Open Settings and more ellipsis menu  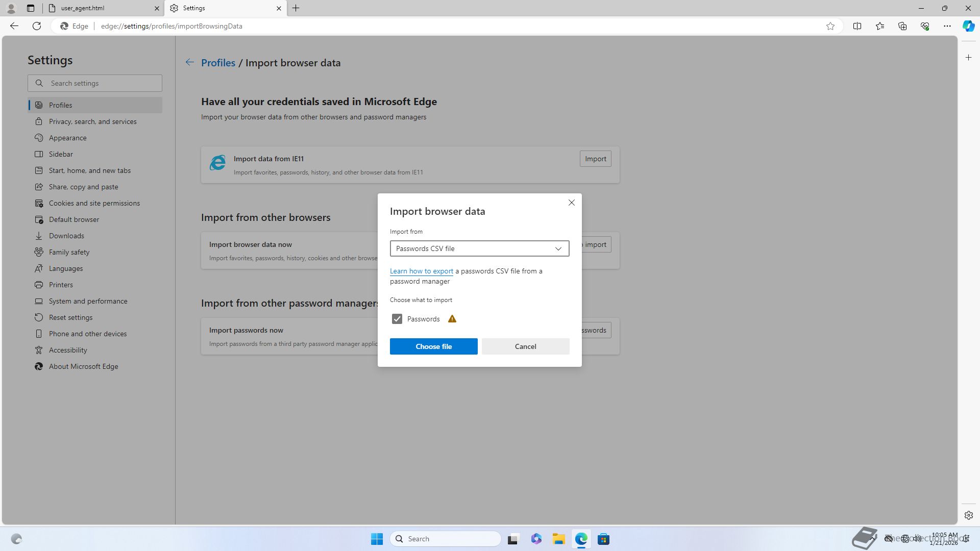click(x=947, y=26)
